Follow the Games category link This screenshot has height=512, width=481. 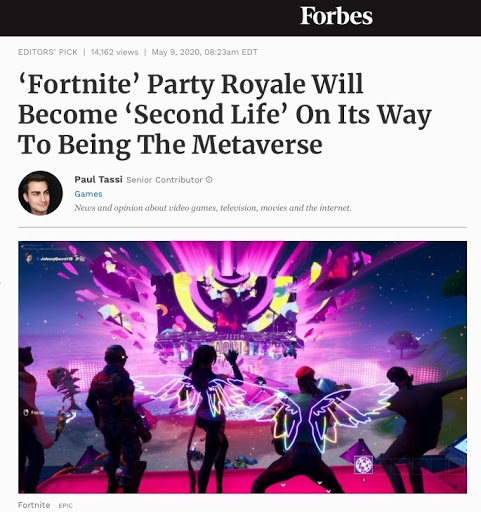tap(88, 194)
